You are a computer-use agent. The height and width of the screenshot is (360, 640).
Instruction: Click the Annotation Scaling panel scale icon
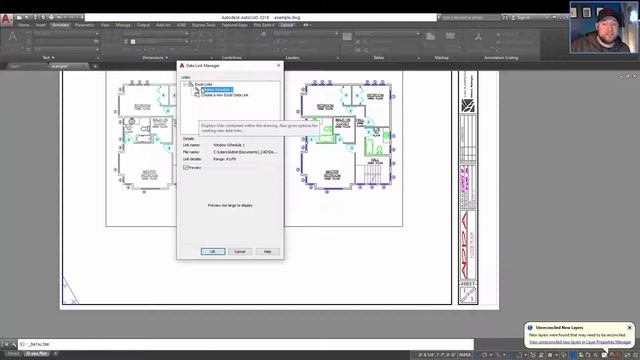[478, 37]
